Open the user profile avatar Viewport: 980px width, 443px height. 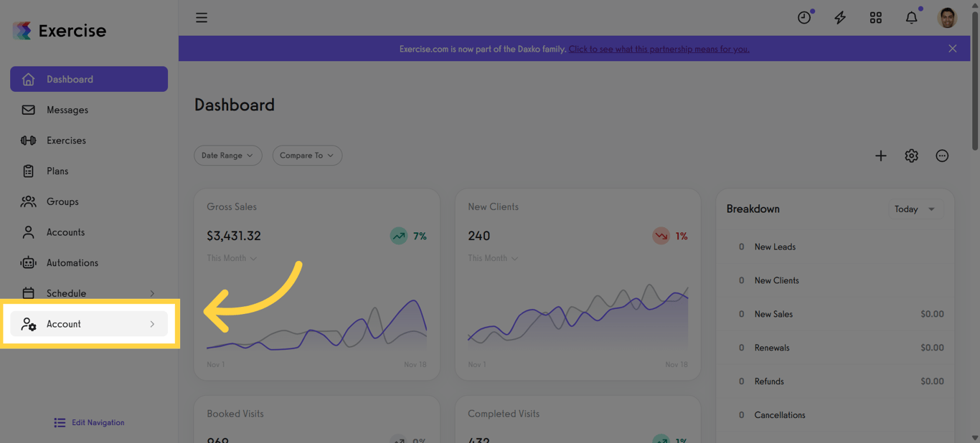pyautogui.click(x=947, y=18)
